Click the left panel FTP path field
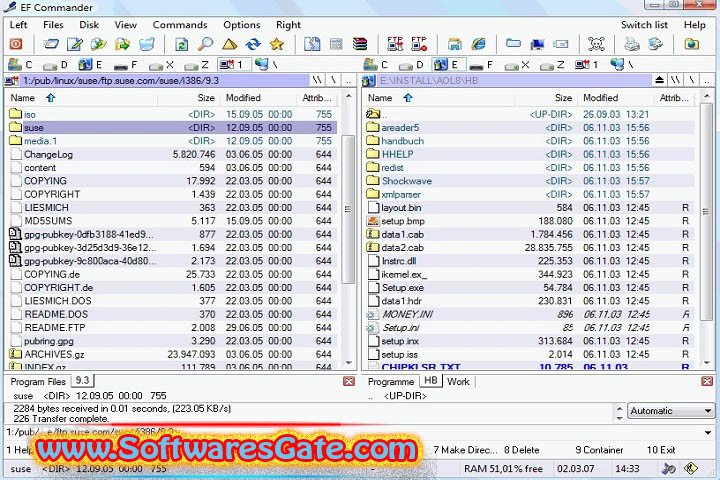 165,81
